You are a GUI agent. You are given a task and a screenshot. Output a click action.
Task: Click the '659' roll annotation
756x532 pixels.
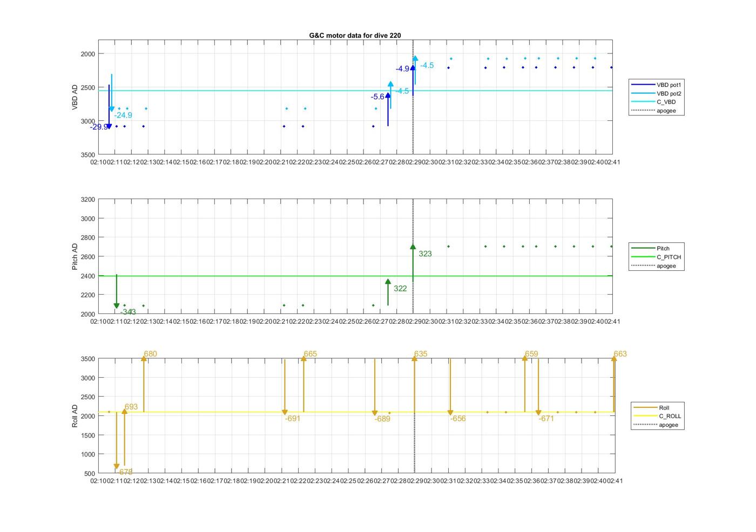531,354
